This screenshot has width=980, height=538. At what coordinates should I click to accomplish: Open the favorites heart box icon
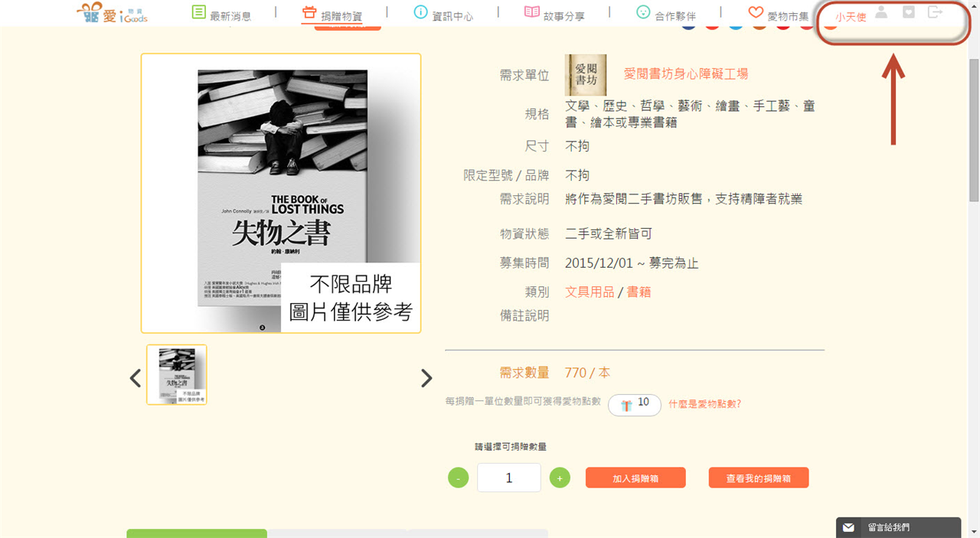pyautogui.click(x=909, y=12)
